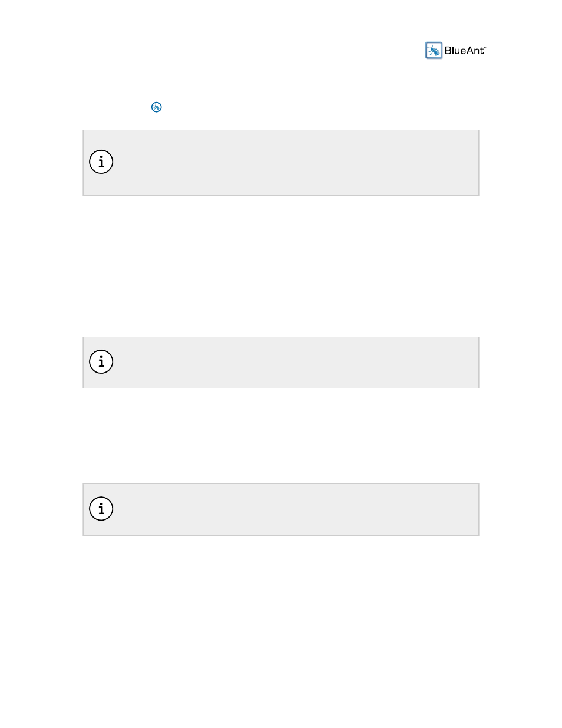Click the BlueAnt brand name in the page header
This screenshot has width=562, height=728.
[x=465, y=51]
